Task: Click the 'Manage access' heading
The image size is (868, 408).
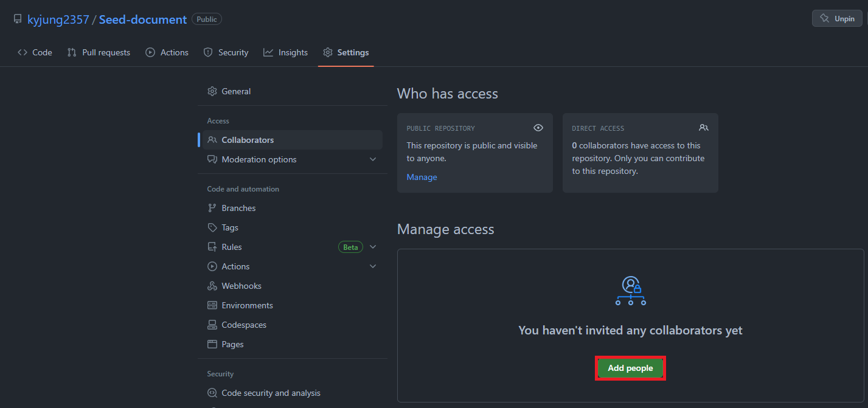Action: point(446,229)
